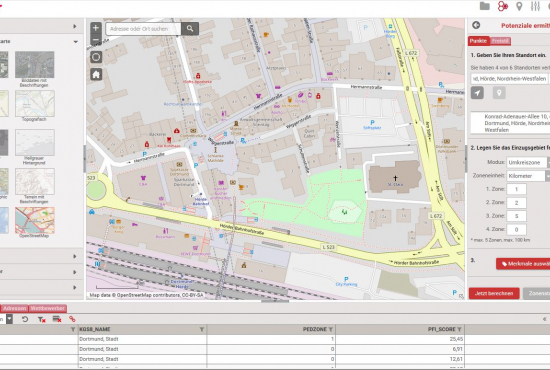
Task: Select the OpenStreetMap basemap thumbnail
Action: coord(34,220)
